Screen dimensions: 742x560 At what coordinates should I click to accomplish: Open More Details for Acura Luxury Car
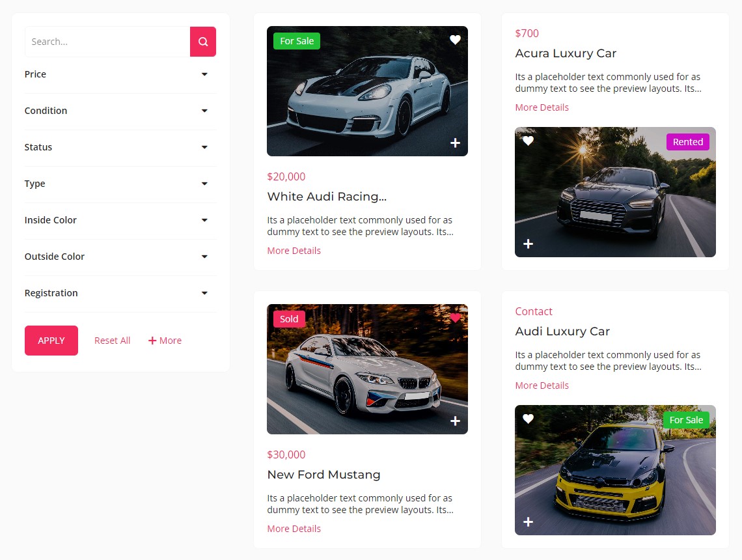[542, 107]
